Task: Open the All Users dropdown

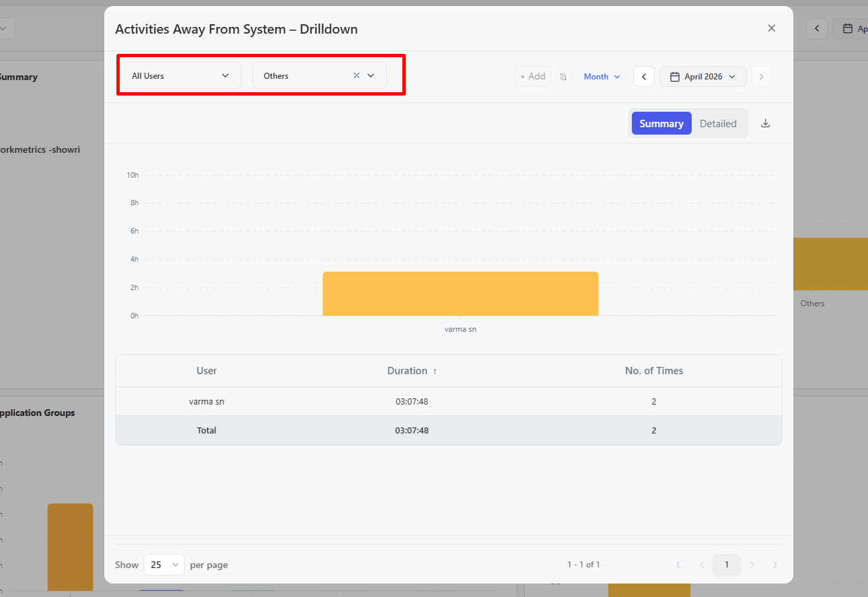Action: [180, 76]
